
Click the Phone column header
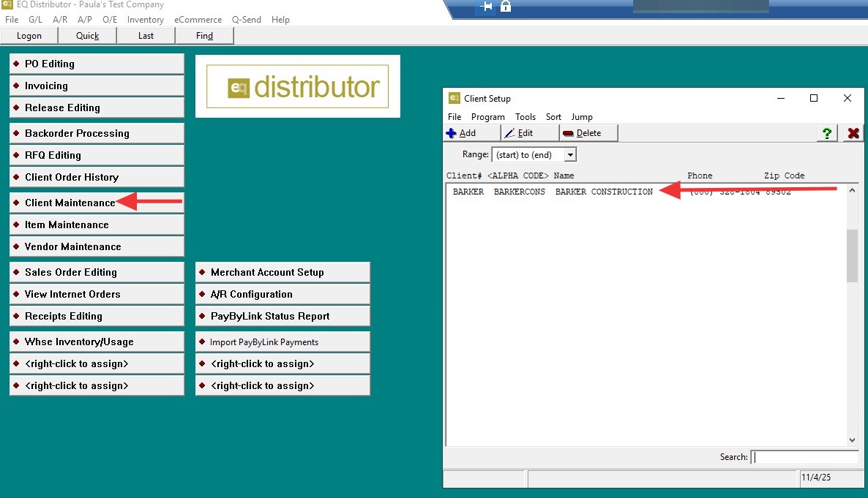[700, 176]
